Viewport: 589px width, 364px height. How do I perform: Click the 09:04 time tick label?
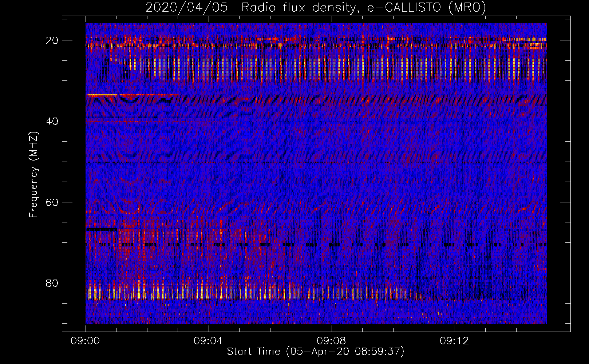click(x=209, y=341)
